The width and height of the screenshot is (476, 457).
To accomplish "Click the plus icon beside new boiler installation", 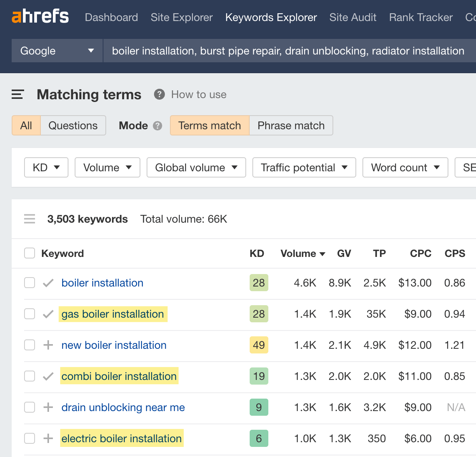I will coord(48,345).
